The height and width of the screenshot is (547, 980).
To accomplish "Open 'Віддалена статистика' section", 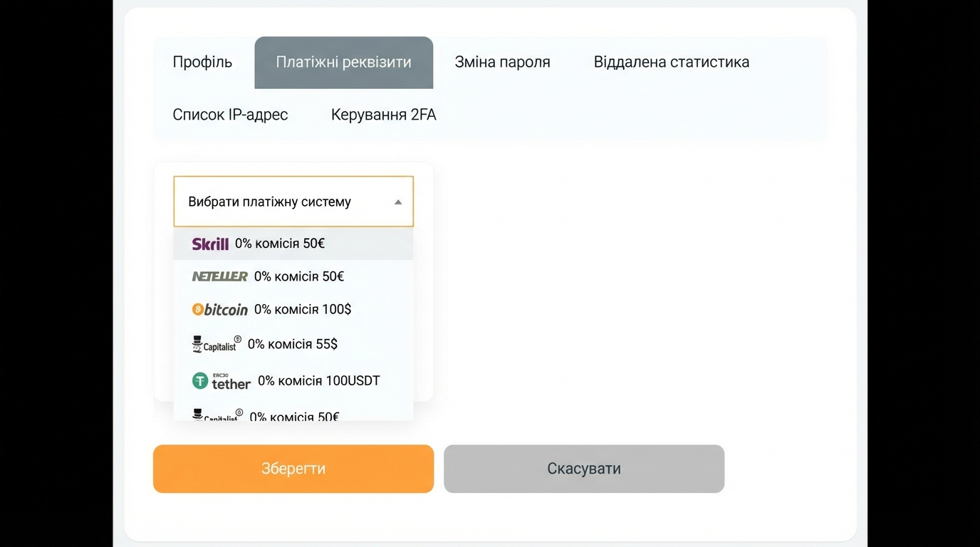I will click(671, 62).
